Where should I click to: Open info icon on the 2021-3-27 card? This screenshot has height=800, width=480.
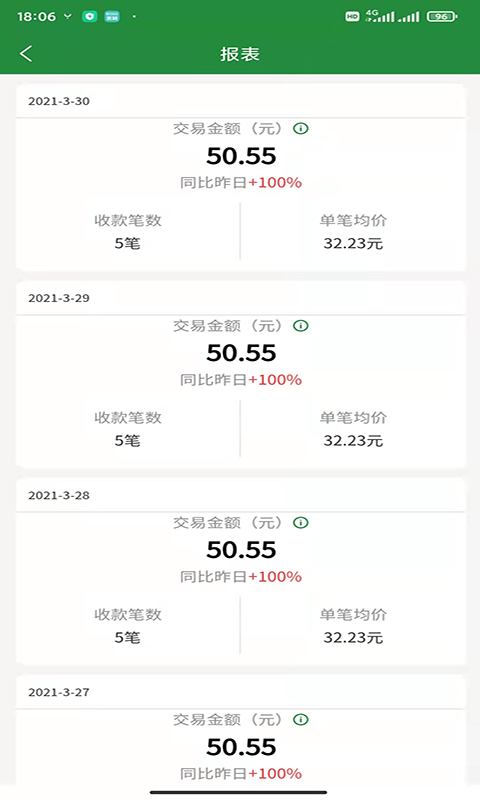pos(301,719)
